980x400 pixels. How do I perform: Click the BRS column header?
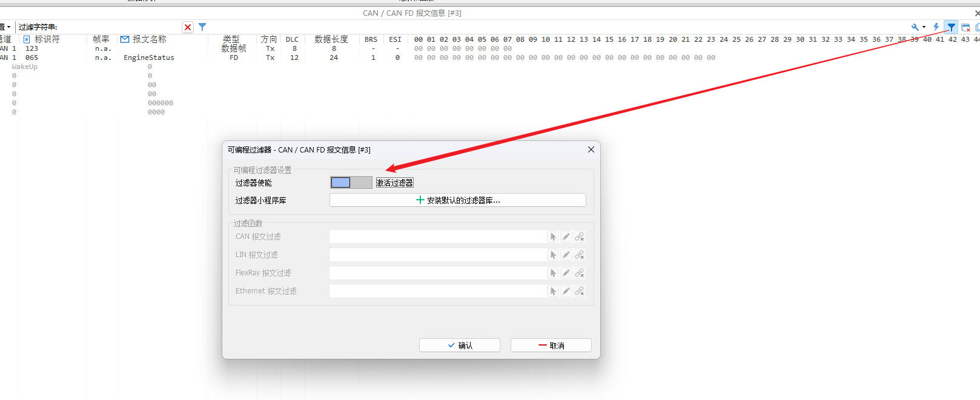pos(371,39)
